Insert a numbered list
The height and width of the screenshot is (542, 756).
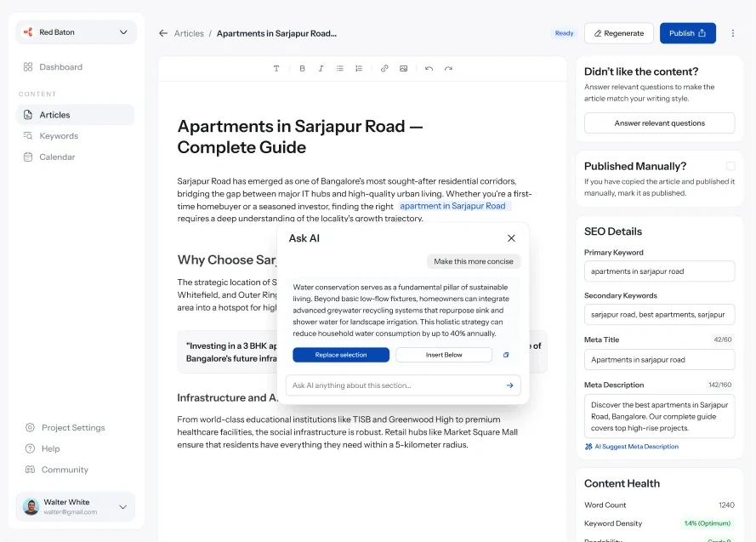coord(359,68)
